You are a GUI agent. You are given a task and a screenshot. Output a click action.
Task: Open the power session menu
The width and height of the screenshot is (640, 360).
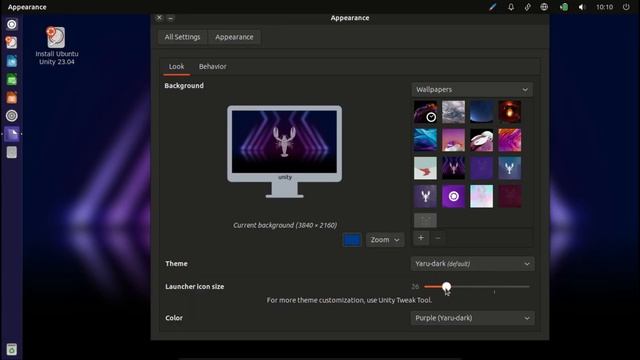[x=626, y=7]
